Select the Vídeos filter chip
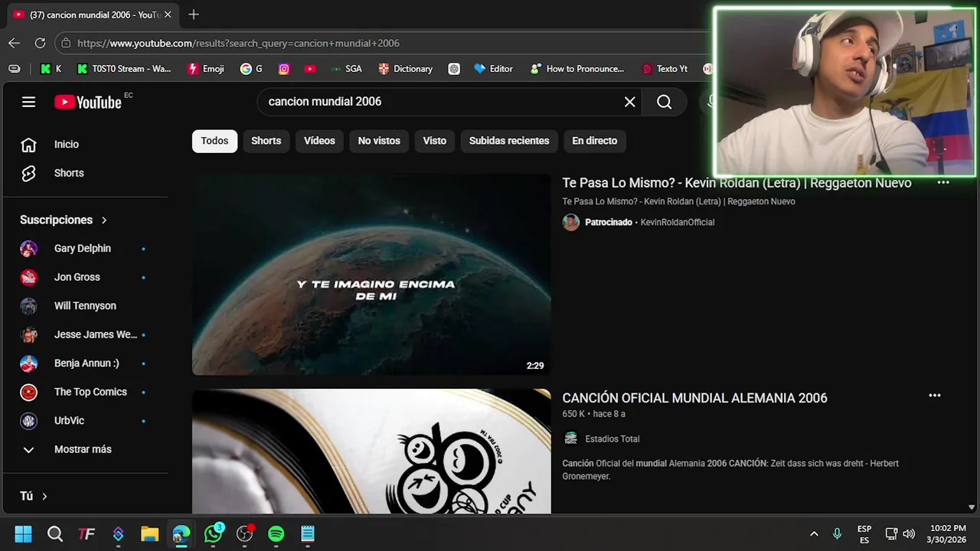The height and width of the screenshot is (551, 980). (319, 141)
